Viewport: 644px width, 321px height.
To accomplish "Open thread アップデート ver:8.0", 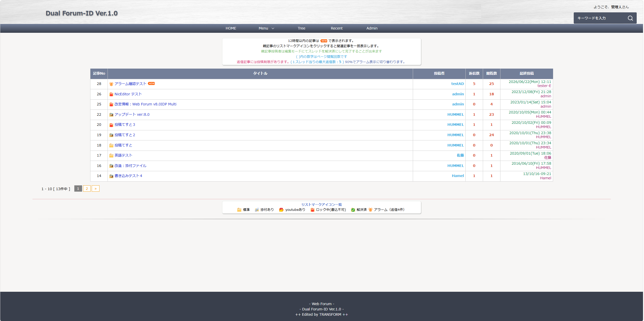I will tap(132, 114).
